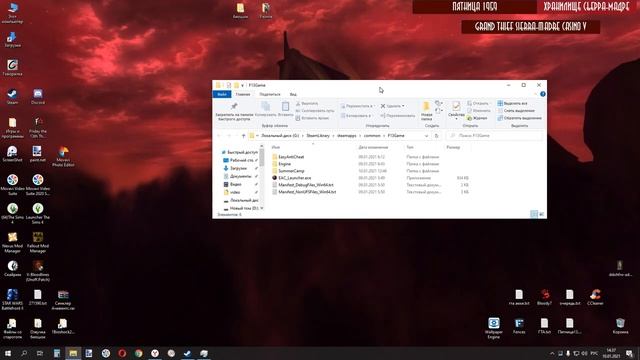Click Invert selection in the ribbon
The image size is (640, 360).
coord(520,118)
